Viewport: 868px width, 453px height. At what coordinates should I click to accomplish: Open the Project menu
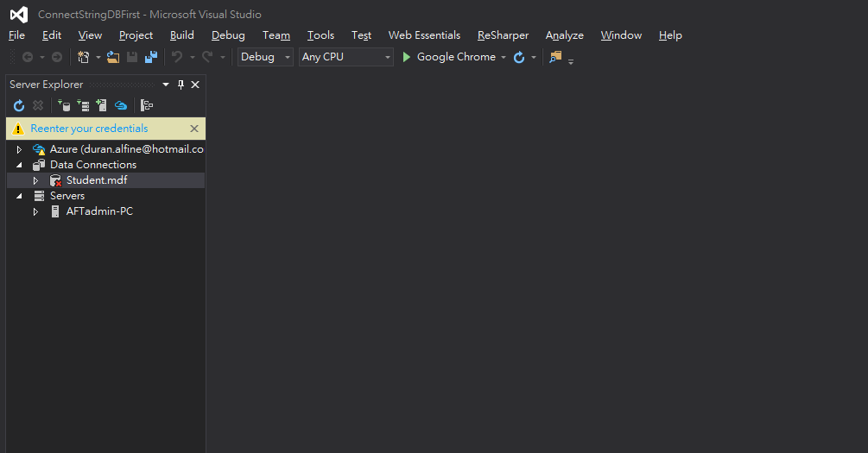136,35
